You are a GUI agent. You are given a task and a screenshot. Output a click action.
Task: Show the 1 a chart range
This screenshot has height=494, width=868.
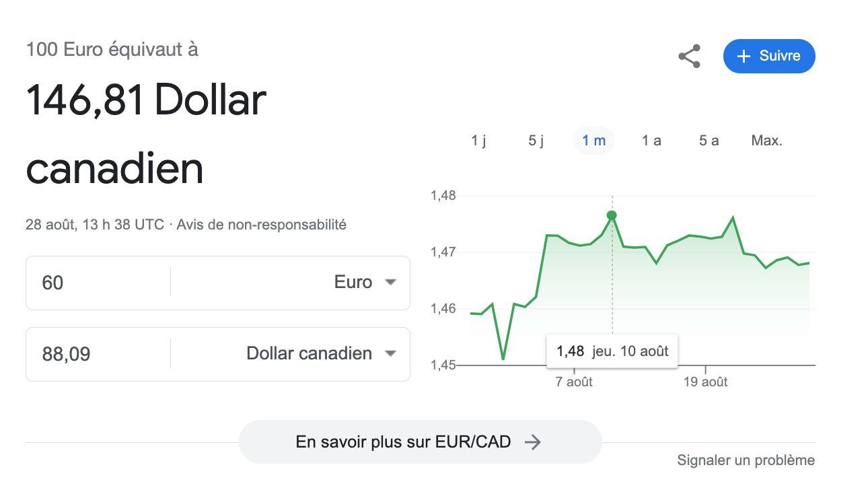(x=651, y=141)
